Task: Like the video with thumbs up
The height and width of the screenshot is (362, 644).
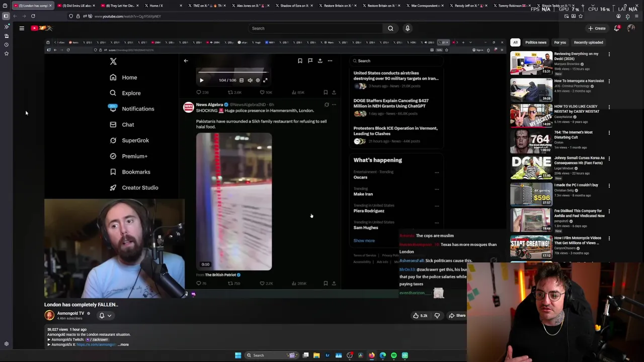Action: click(420, 315)
